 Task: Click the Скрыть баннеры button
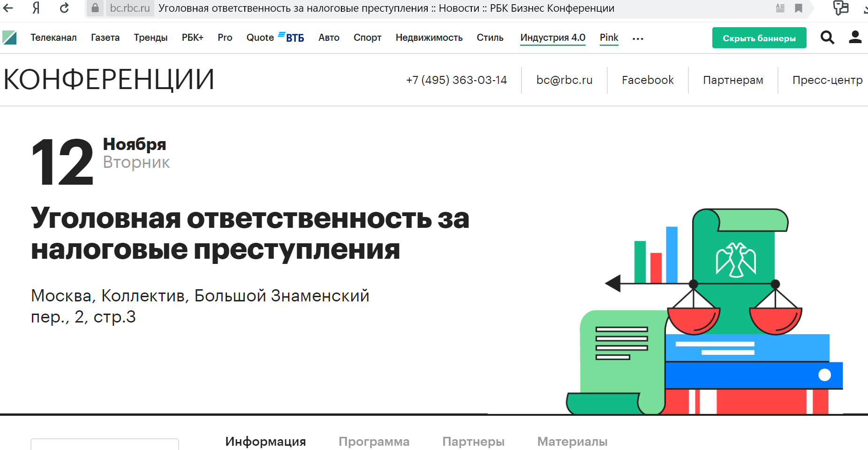tap(759, 37)
